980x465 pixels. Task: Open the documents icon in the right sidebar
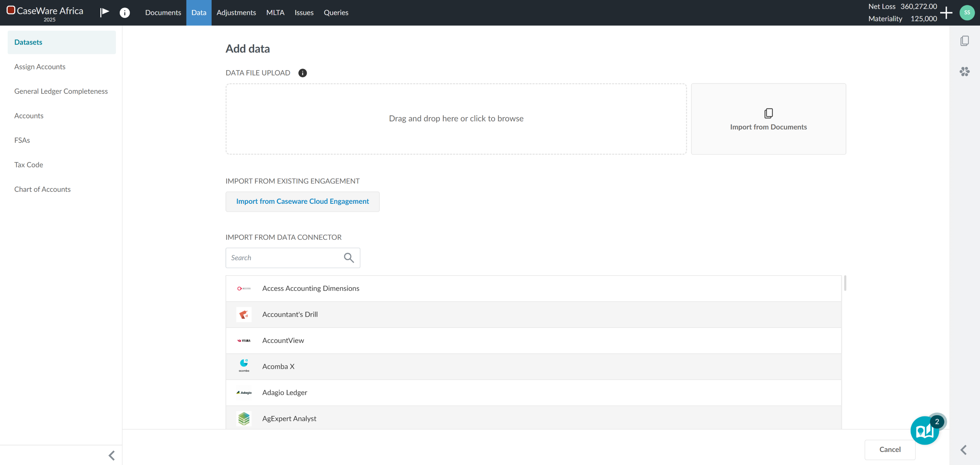pos(964,41)
